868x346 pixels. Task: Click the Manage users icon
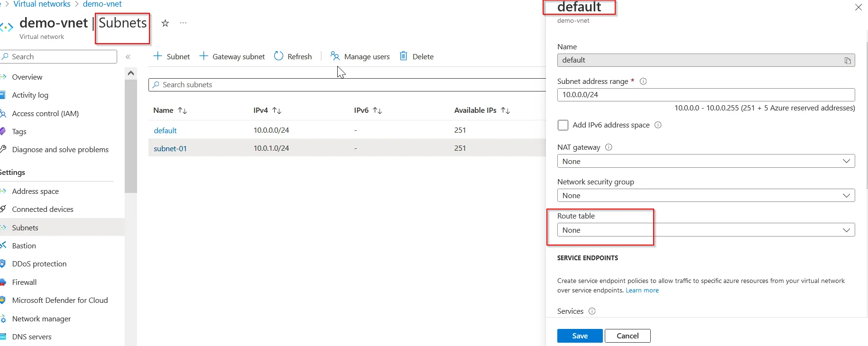pos(335,56)
